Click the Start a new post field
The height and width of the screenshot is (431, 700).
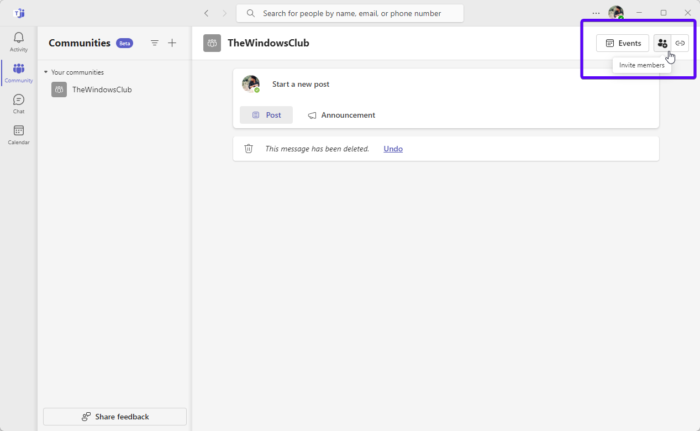(x=400, y=84)
